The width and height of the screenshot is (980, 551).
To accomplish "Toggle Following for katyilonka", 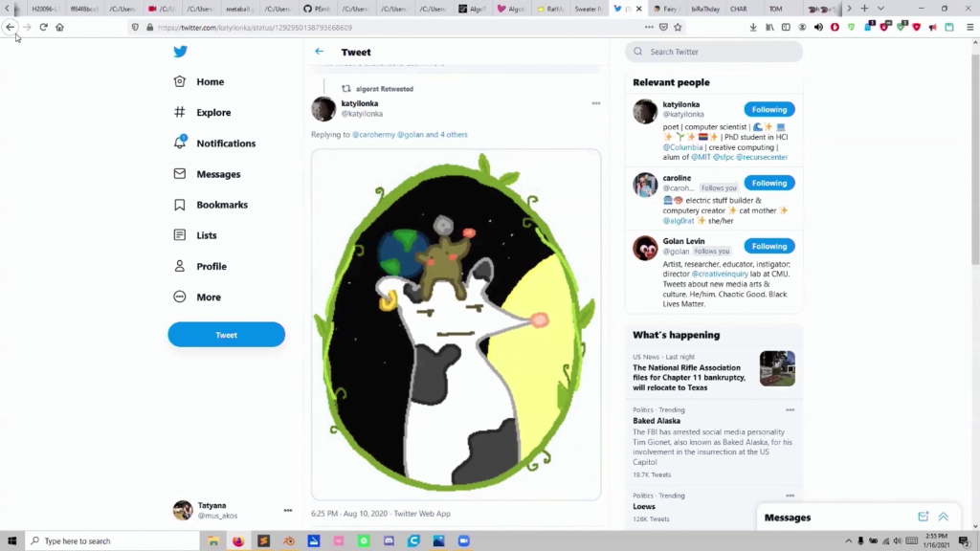I will (x=769, y=109).
